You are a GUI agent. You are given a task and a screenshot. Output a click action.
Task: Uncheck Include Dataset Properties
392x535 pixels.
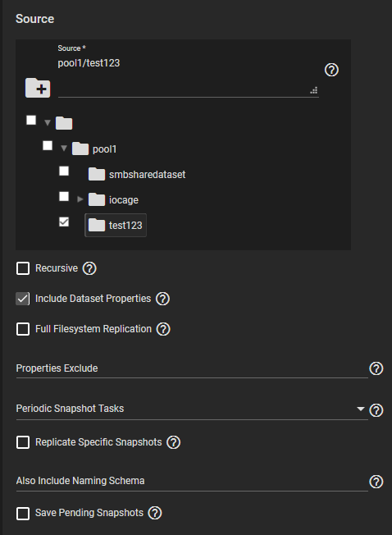click(23, 299)
